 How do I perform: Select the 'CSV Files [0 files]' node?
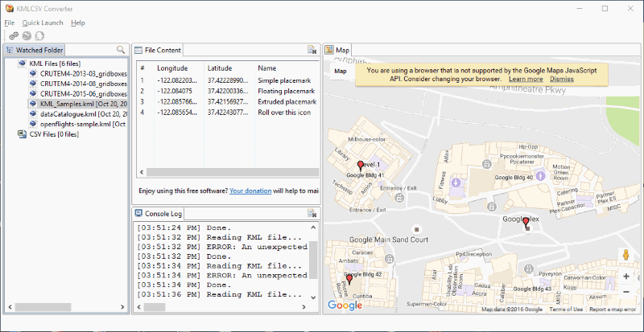pyautogui.click(x=54, y=134)
